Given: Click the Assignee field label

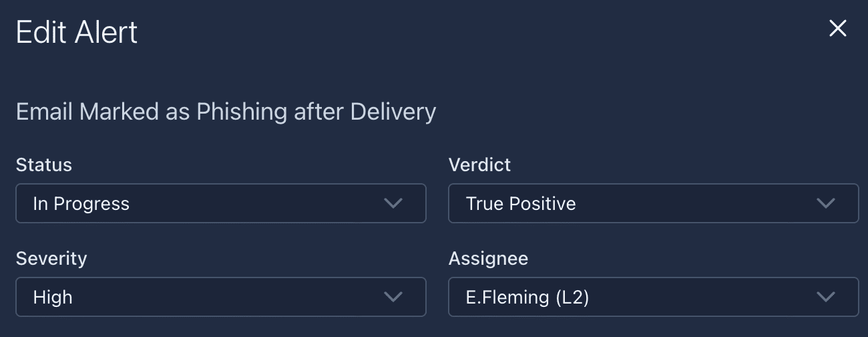Looking at the screenshot, I should (488, 259).
